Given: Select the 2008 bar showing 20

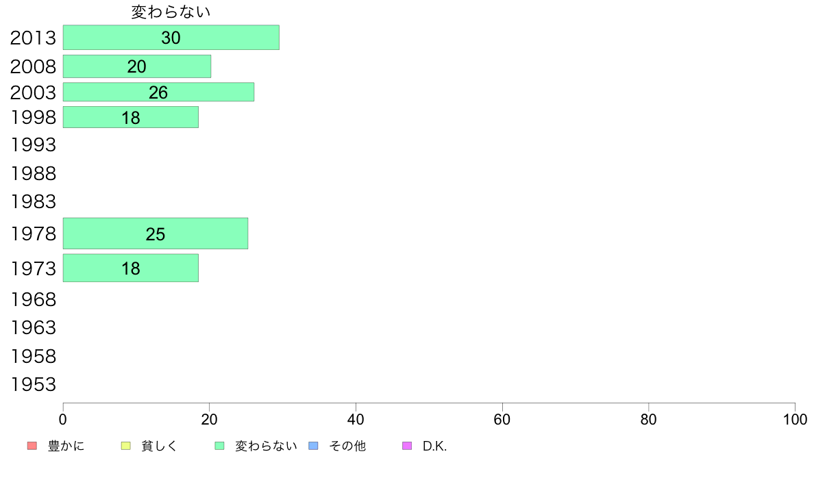Looking at the screenshot, I should tap(137, 66).
